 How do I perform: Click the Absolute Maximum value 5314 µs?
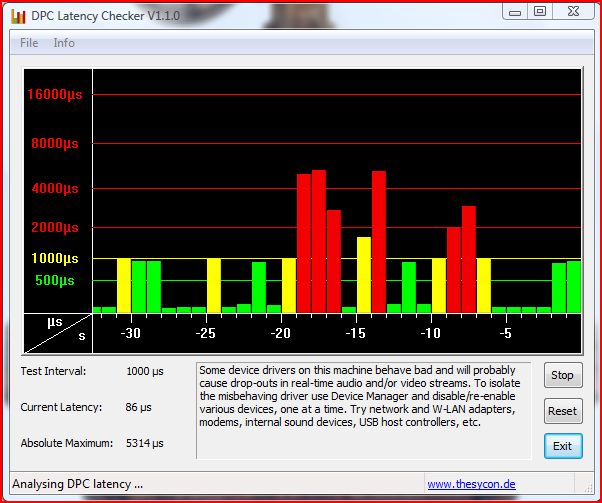tap(145, 443)
